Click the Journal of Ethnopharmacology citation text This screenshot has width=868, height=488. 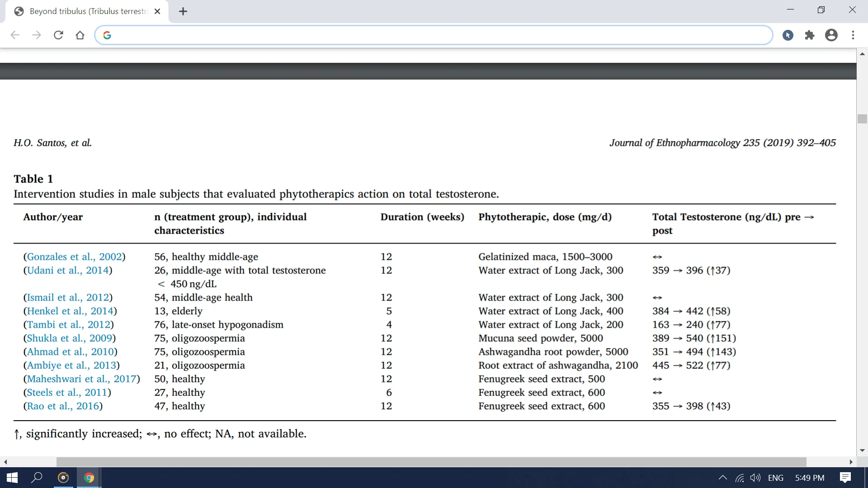tap(722, 143)
